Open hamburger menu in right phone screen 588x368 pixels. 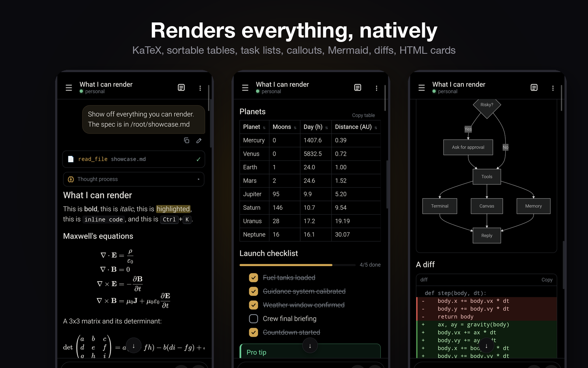point(422,88)
